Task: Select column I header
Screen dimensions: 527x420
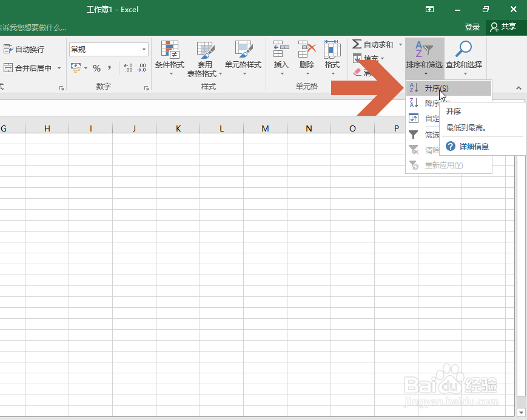Action: [x=91, y=128]
